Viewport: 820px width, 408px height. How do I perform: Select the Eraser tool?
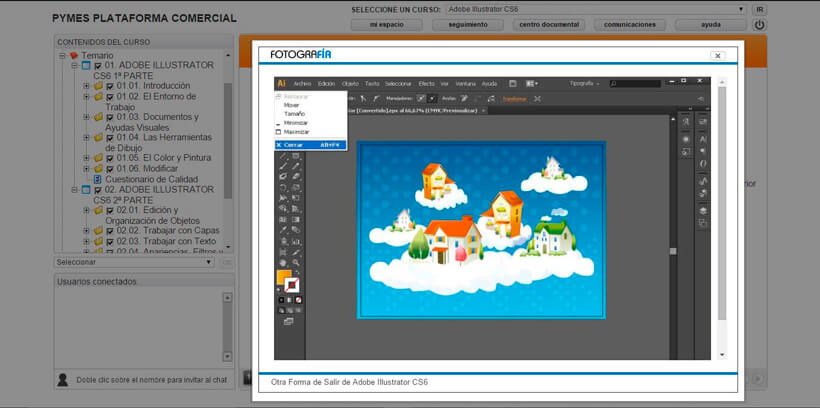[x=296, y=176]
